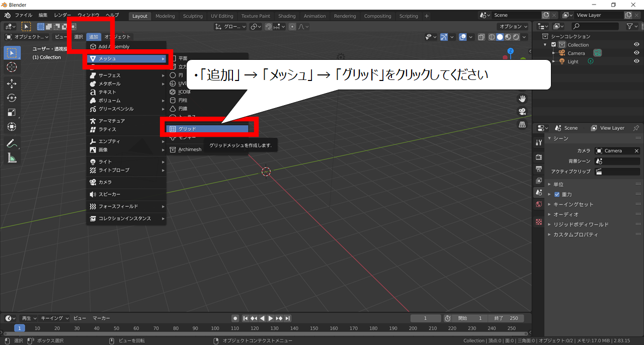Toggle proportional editing icon in header
Viewport: 644px width, 345px height.
(x=292, y=27)
